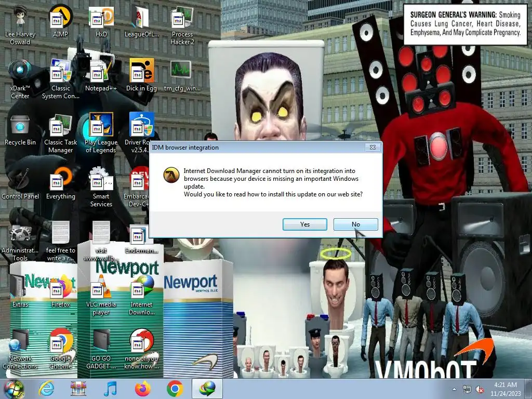This screenshot has height=399, width=532.
Task: Select the Extras folder icon
Action: click(20, 291)
